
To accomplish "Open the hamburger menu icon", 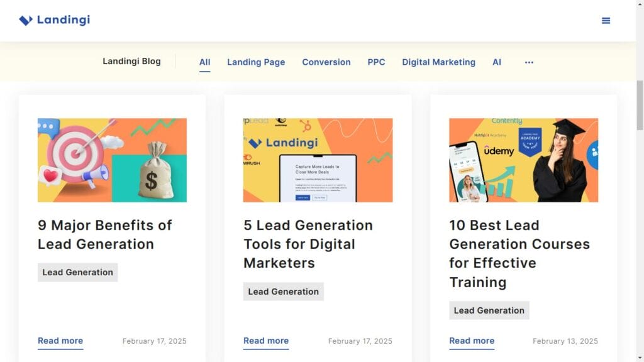I will (x=606, y=21).
